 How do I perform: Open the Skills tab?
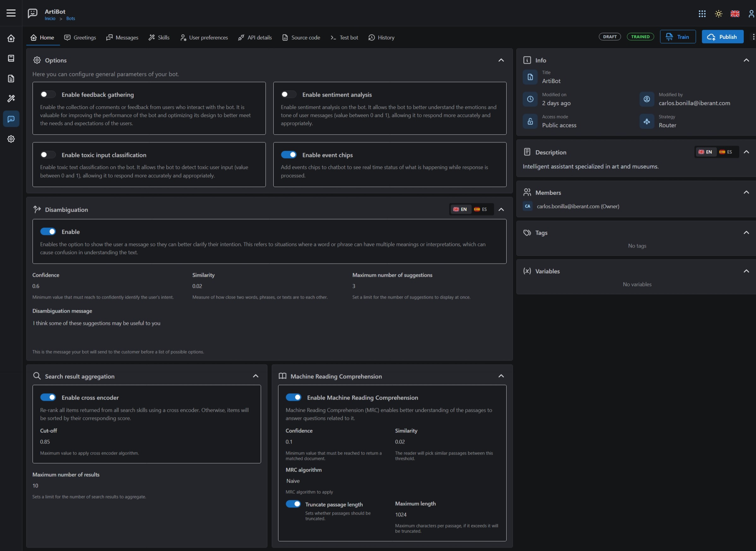[159, 37]
